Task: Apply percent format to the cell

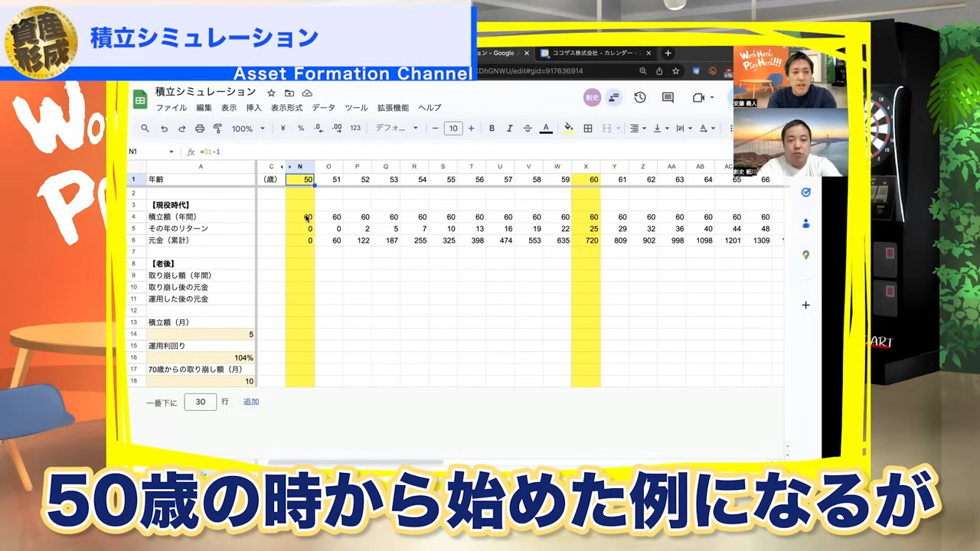Action: point(300,128)
